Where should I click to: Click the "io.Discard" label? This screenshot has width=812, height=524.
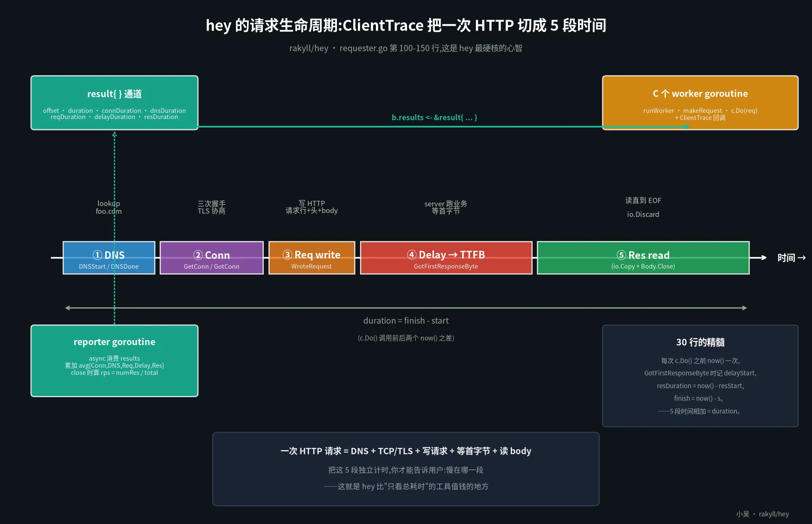643,215
